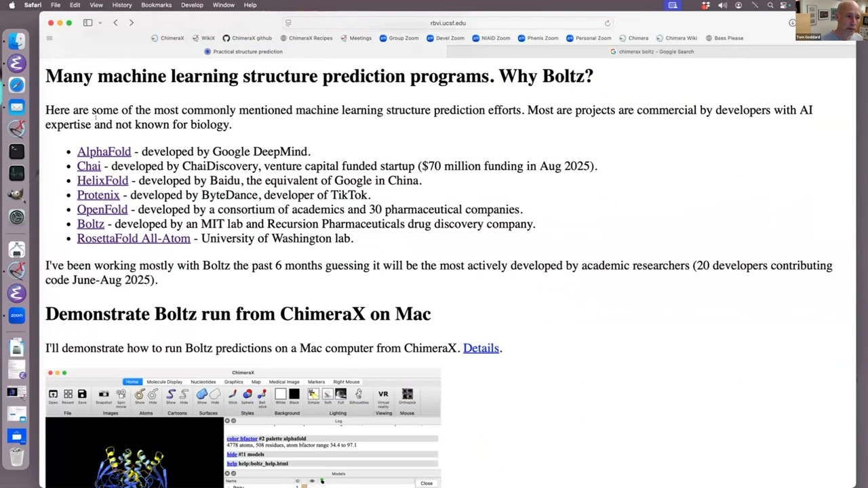
Task: Launch Terminal from the dock
Action: [17, 151]
